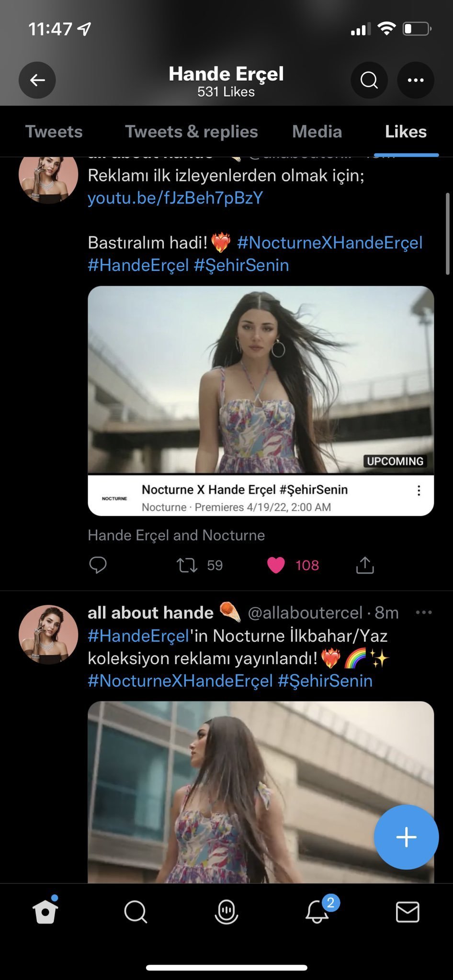Open profile search magnifier icon
The width and height of the screenshot is (453, 980).
click(x=369, y=80)
